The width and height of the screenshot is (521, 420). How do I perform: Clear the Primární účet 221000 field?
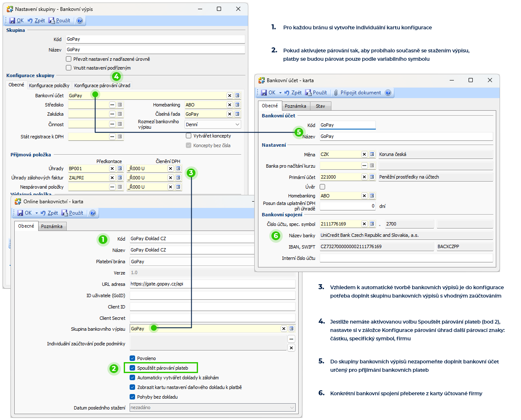pyautogui.click(x=364, y=177)
